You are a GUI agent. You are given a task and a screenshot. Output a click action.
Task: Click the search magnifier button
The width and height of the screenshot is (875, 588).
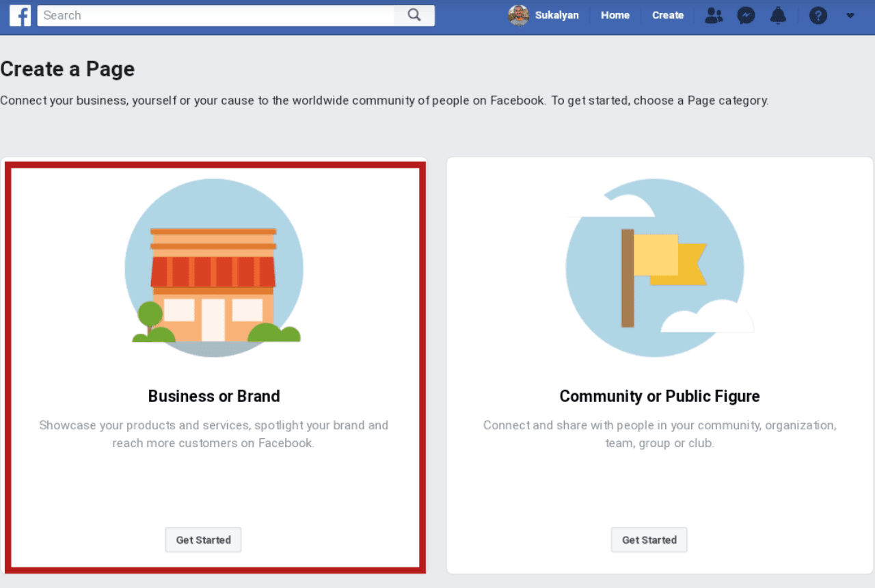[x=414, y=15]
